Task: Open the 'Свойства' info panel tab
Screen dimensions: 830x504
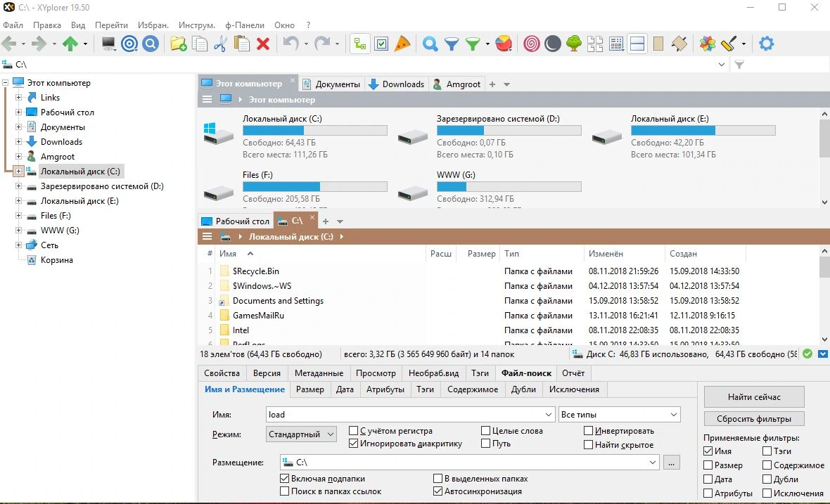Action: click(x=222, y=373)
